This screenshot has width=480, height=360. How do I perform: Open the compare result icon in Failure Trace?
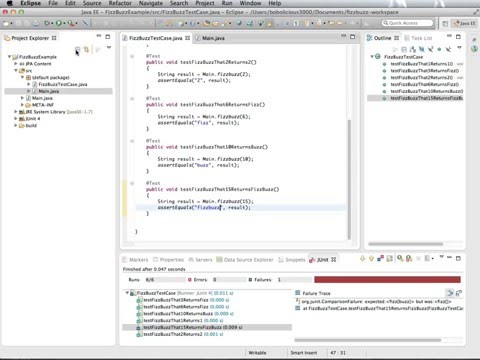[459, 293]
